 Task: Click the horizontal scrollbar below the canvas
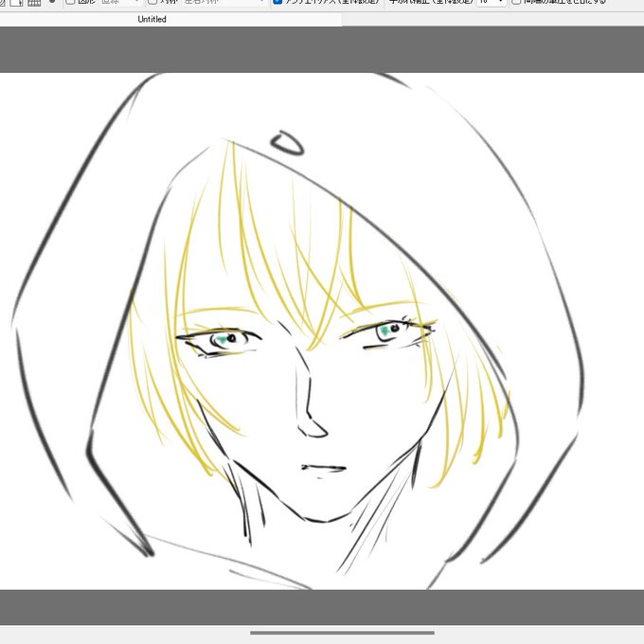(x=342, y=633)
